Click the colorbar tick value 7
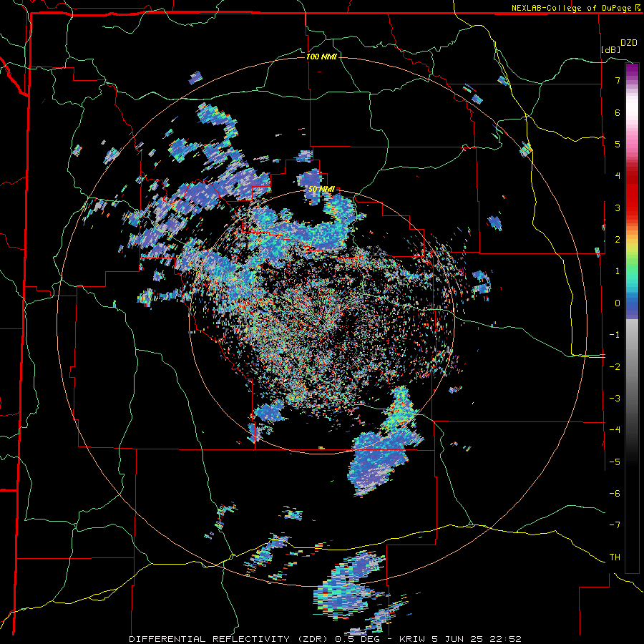644x644 pixels. pyautogui.click(x=618, y=80)
